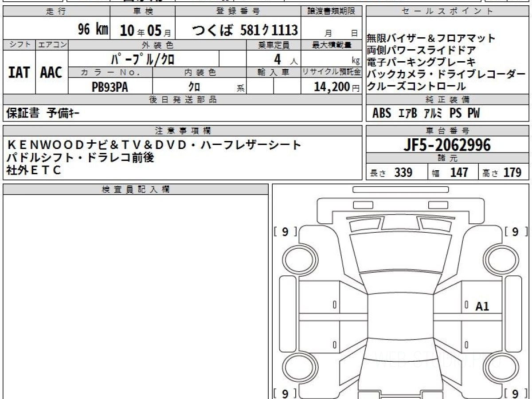
Task: Click the "月" label in the deadline cell
Action: [327, 33]
